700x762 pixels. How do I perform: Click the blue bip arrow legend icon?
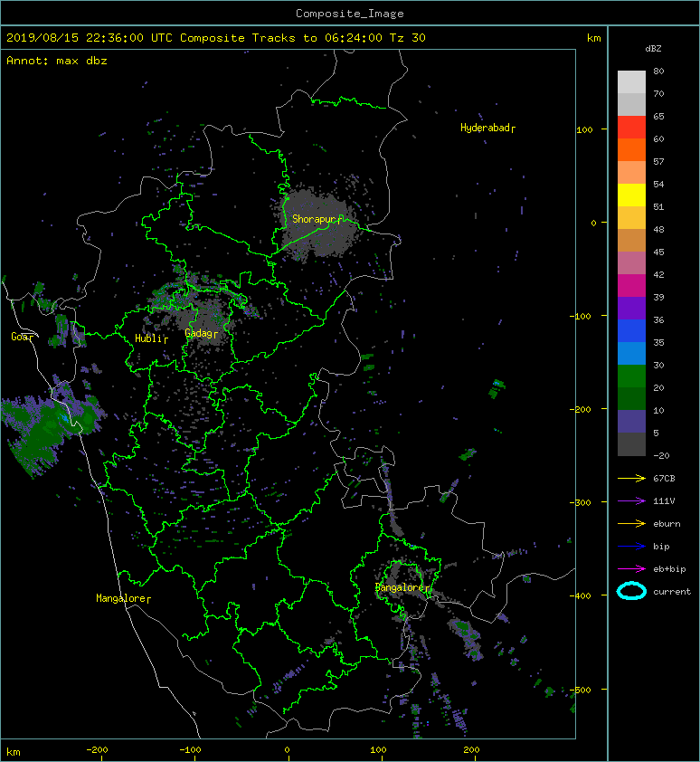(631, 547)
